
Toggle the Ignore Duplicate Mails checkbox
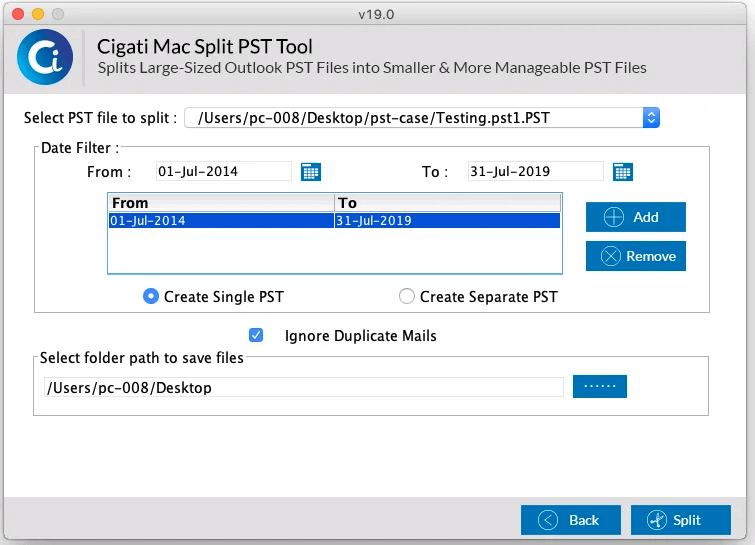[x=256, y=335]
